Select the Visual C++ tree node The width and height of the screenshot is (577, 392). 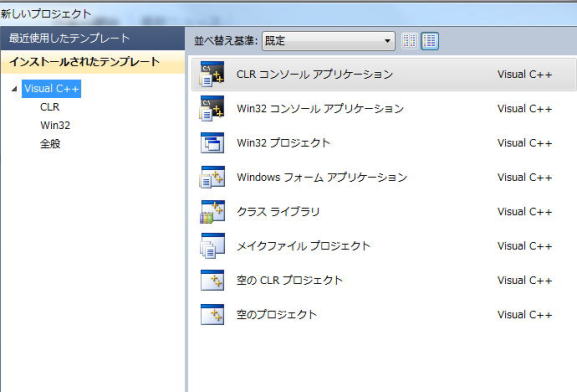tap(52, 89)
